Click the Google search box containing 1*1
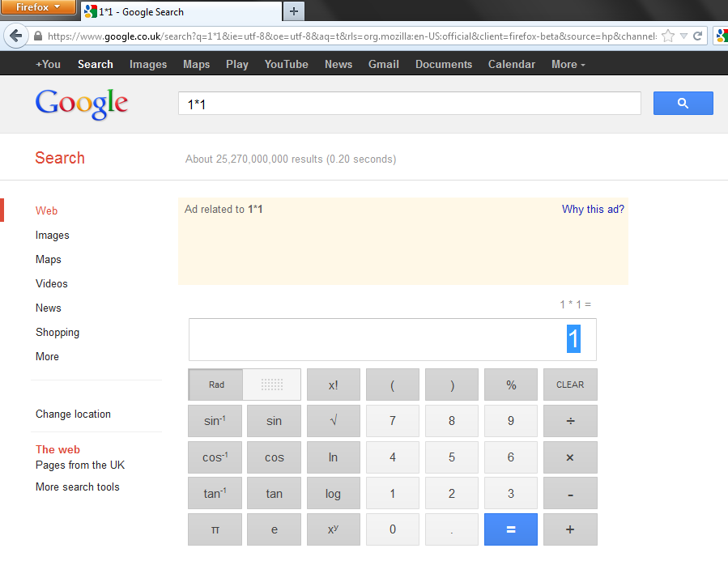This screenshot has width=728, height=561. click(x=410, y=104)
